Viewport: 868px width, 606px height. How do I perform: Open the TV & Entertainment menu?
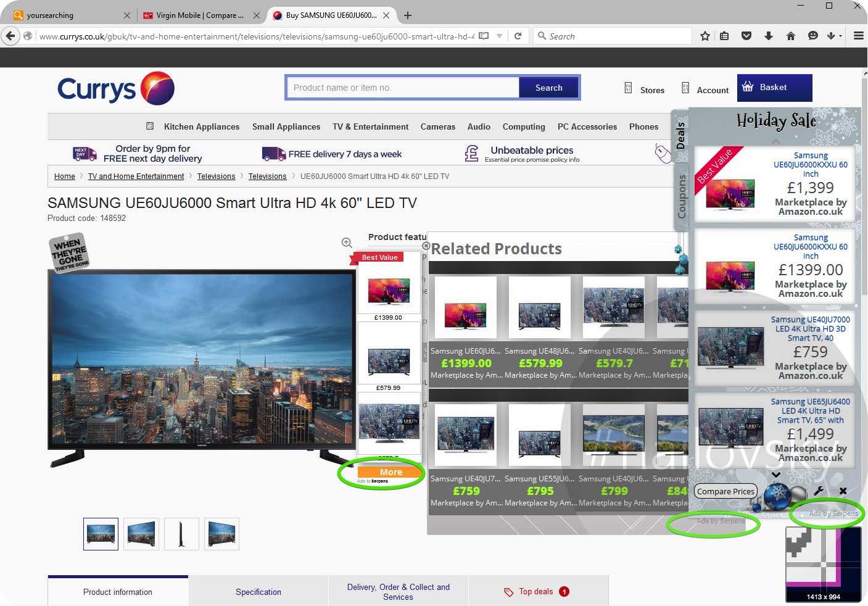370,127
